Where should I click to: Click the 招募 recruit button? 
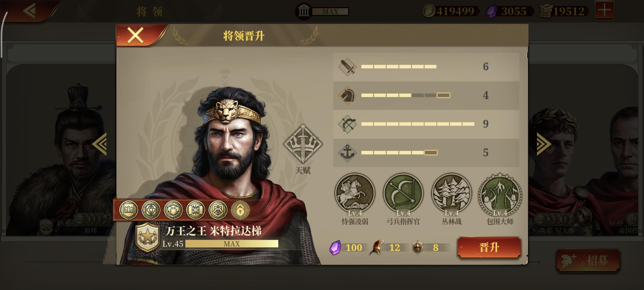click(588, 260)
